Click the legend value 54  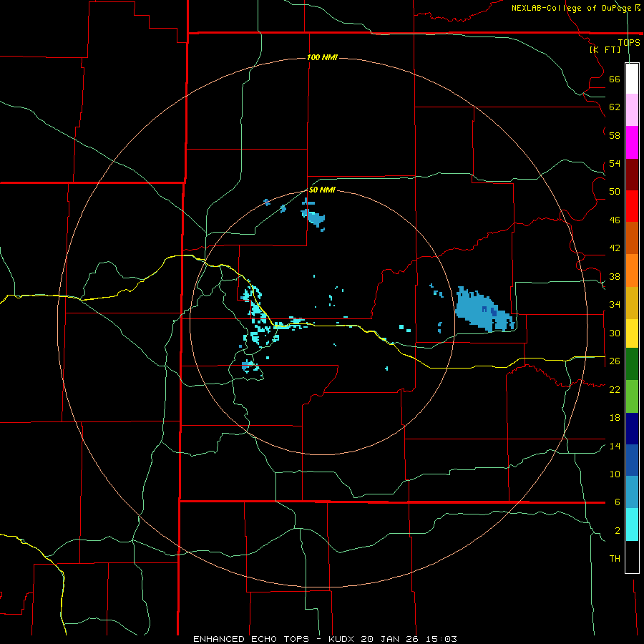click(x=615, y=163)
